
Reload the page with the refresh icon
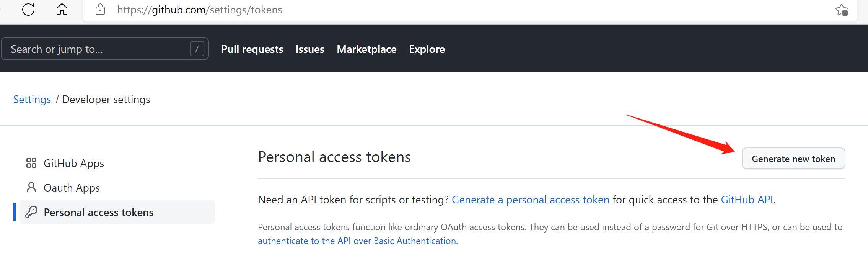click(x=28, y=9)
